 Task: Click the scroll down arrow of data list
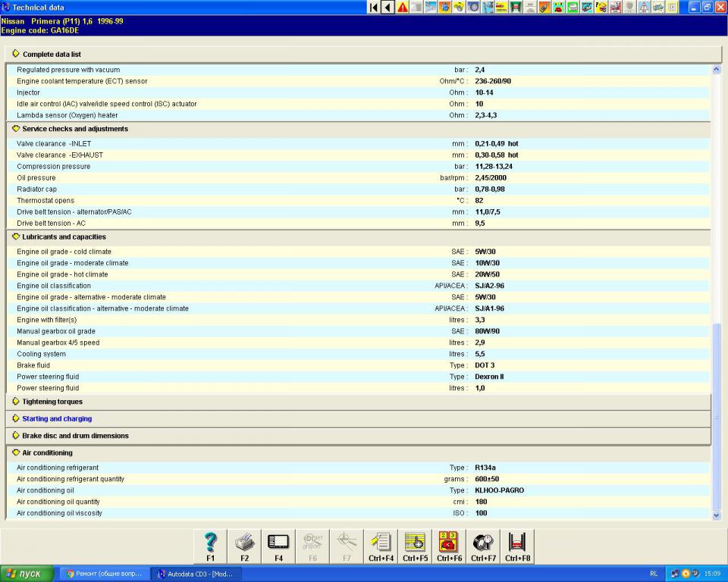pyautogui.click(x=717, y=515)
